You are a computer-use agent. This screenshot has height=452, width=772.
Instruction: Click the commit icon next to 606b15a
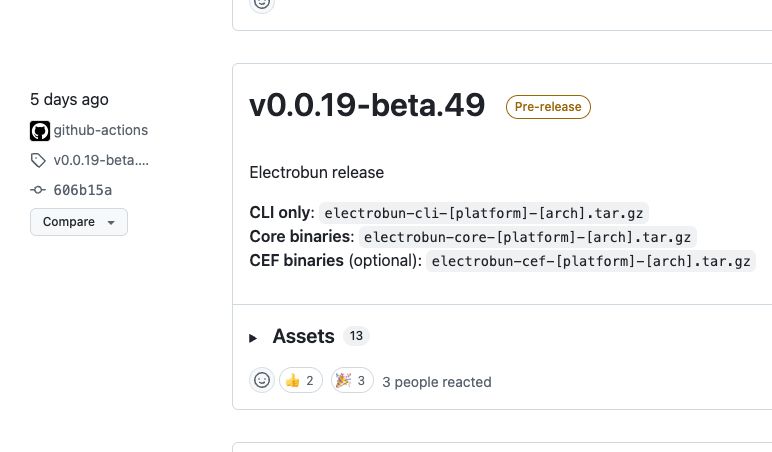click(38, 190)
